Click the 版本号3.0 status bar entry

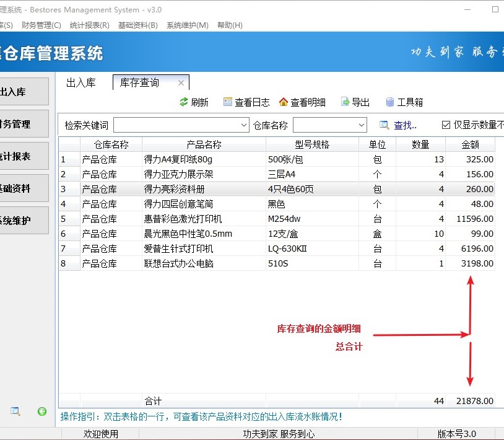click(456, 434)
